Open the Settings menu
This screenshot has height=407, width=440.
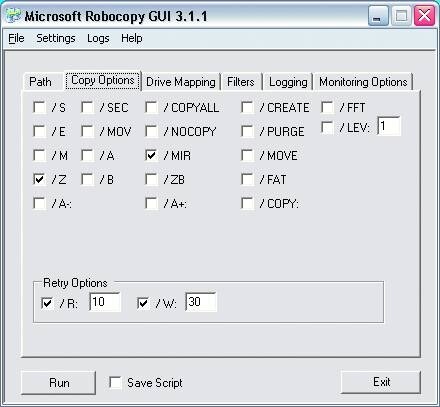(56, 38)
